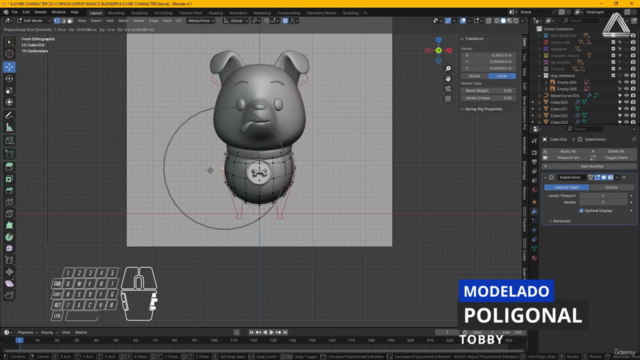Select the Annotate pencil tool
This screenshot has width=640, height=360.
coord(9,116)
